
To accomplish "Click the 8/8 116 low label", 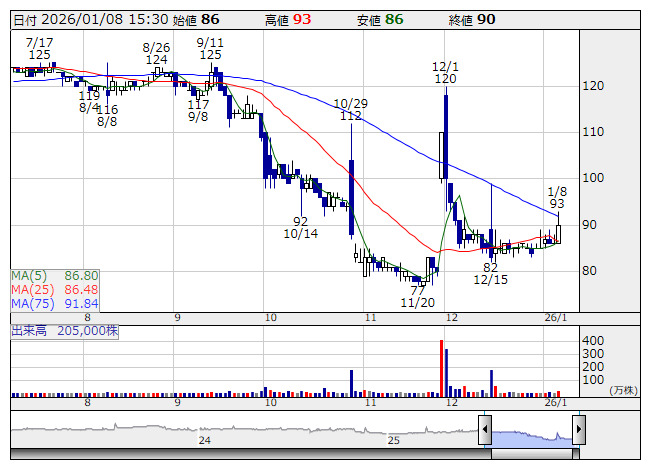I will click(107, 115).
